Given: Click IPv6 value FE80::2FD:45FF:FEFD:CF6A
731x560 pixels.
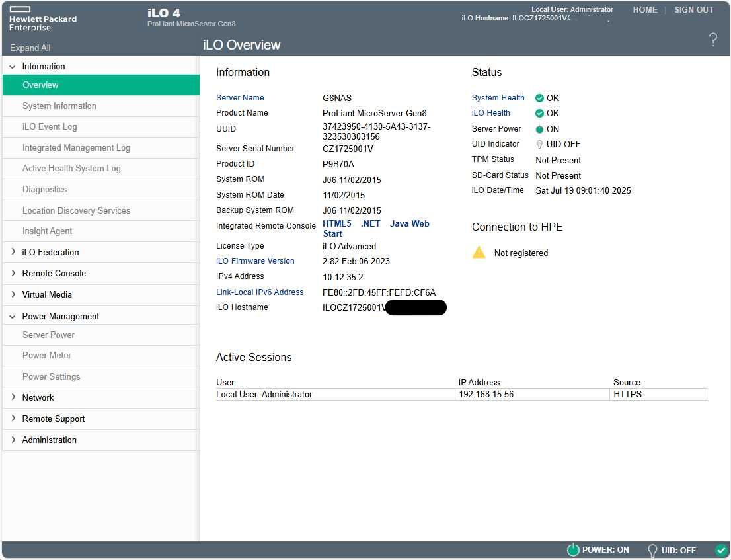Looking at the screenshot, I should click(x=379, y=292).
